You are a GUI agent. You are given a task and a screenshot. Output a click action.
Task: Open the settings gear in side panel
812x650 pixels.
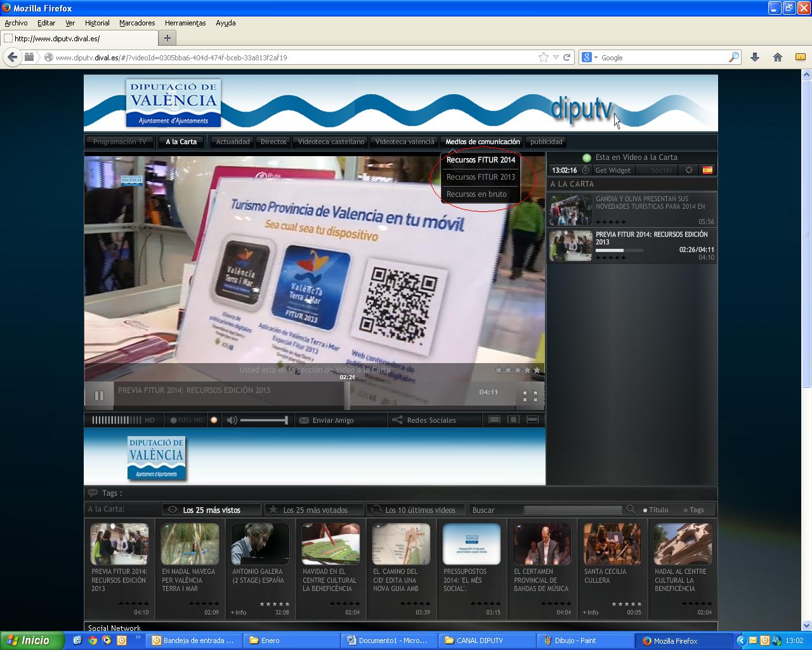[x=689, y=170]
